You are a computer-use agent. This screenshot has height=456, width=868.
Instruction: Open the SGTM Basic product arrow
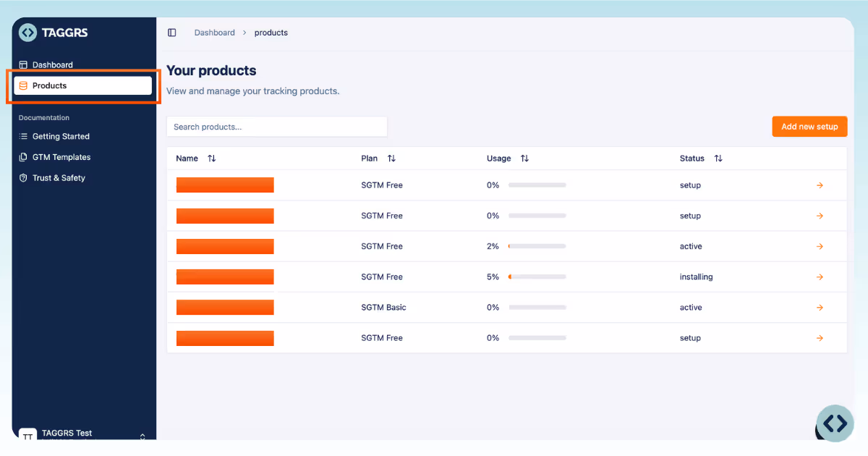[820, 308]
